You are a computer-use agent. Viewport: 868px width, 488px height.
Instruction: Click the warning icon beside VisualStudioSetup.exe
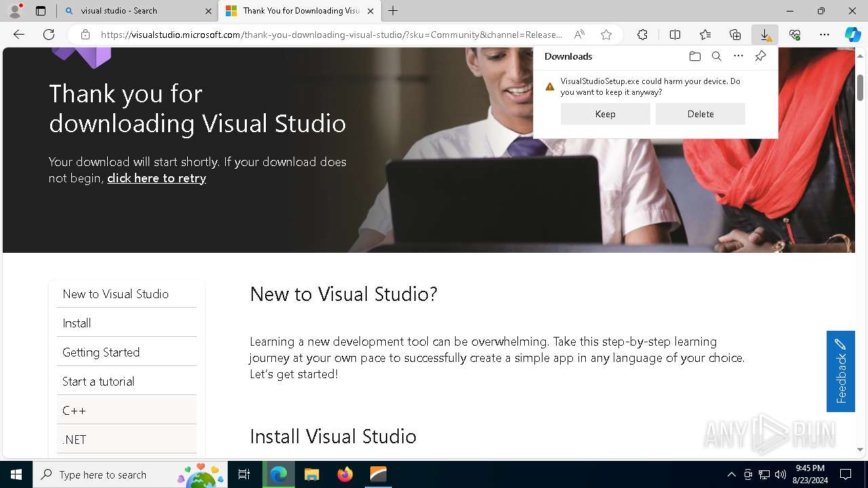tap(550, 86)
